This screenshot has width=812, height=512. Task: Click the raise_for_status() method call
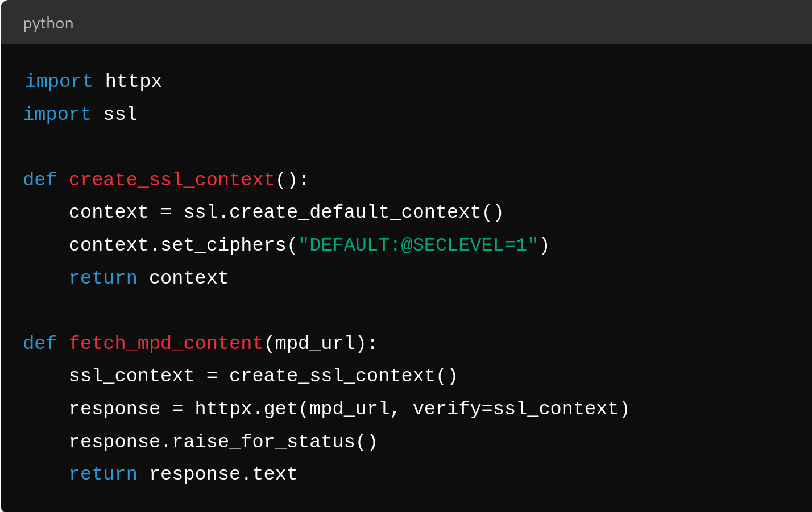pyautogui.click(x=275, y=442)
